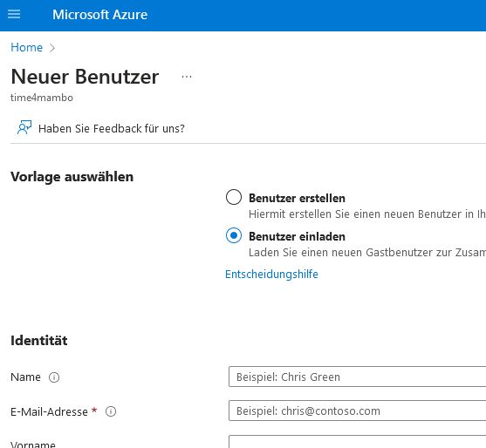
Task: Focus the Vorname input field
Action: [x=357, y=442]
